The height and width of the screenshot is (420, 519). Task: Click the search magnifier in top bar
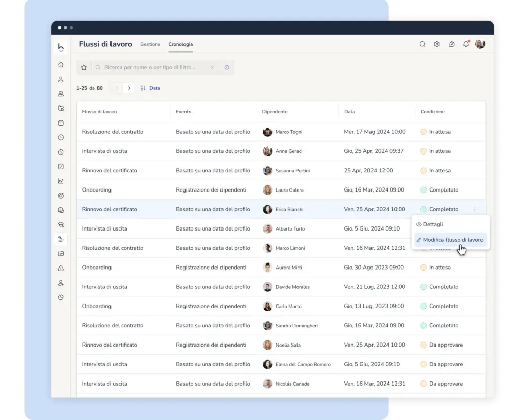[422, 44]
